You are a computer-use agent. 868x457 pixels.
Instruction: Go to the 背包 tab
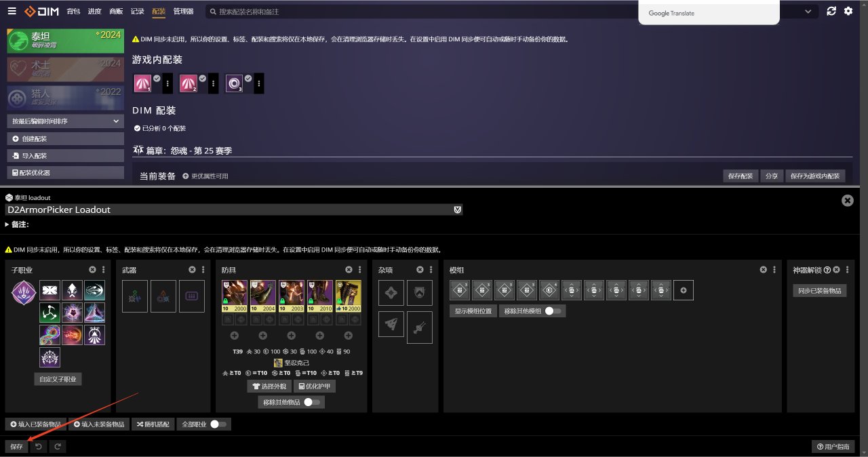click(74, 12)
